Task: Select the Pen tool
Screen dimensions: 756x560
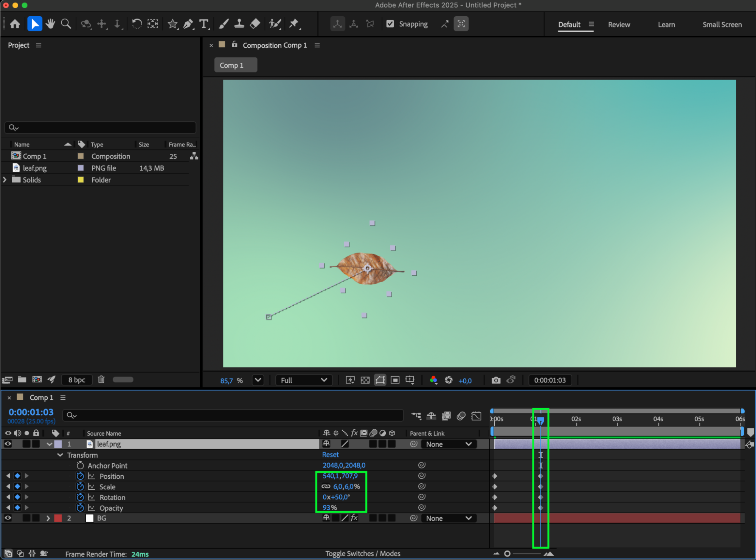Action: (x=188, y=24)
